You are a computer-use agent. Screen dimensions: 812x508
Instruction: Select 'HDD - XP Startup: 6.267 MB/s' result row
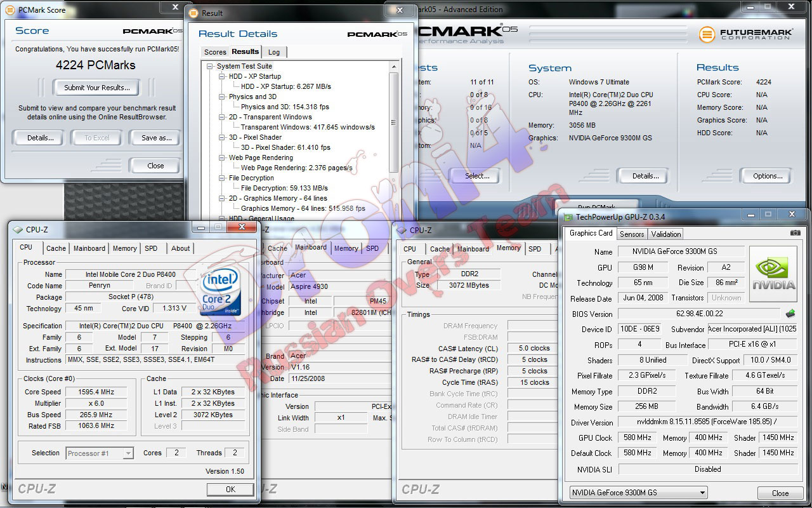pyautogui.click(x=286, y=86)
